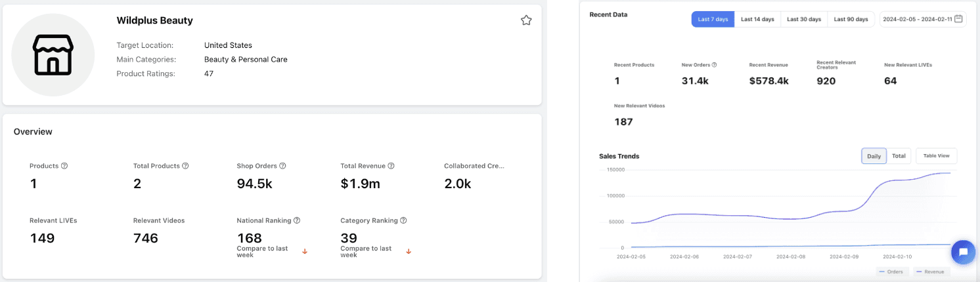Switch the sales trend to Total
This screenshot has height=282, width=980.
899,156
